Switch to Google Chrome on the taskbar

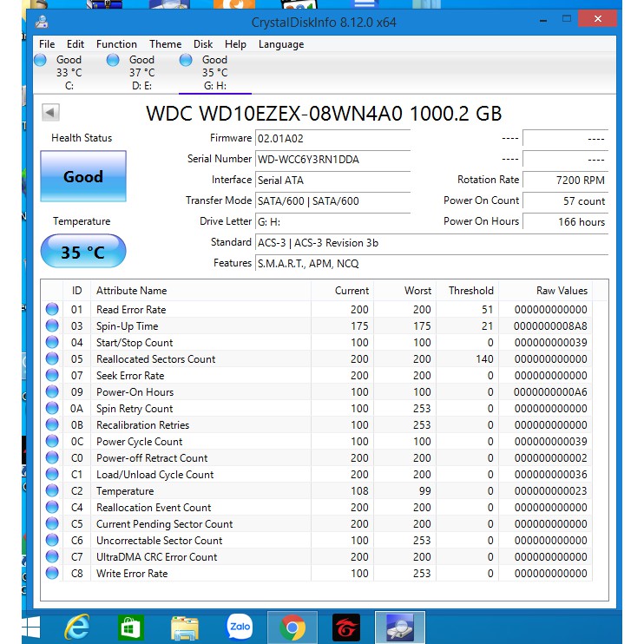(x=292, y=628)
